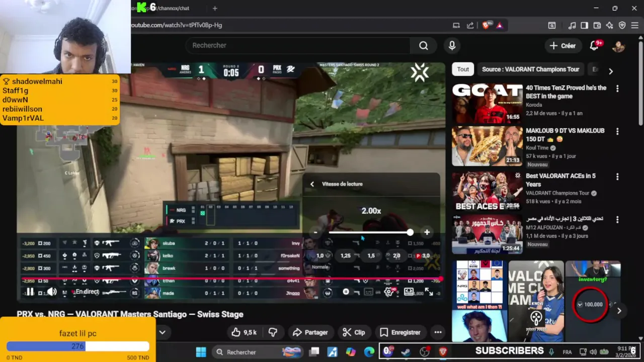This screenshot has width=644, height=362.
Task: Open the 40 Times TenZ video thumbnail
Action: click(487, 104)
